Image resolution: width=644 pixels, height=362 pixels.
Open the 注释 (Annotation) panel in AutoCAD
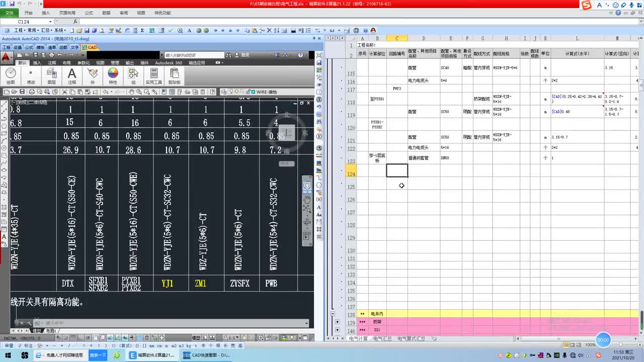coord(72,76)
